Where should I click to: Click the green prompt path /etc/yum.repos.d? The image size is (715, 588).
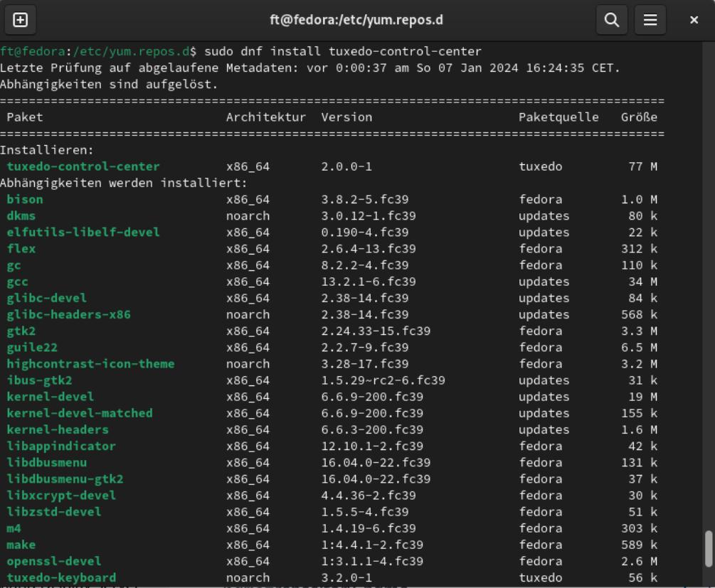tap(131, 51)
